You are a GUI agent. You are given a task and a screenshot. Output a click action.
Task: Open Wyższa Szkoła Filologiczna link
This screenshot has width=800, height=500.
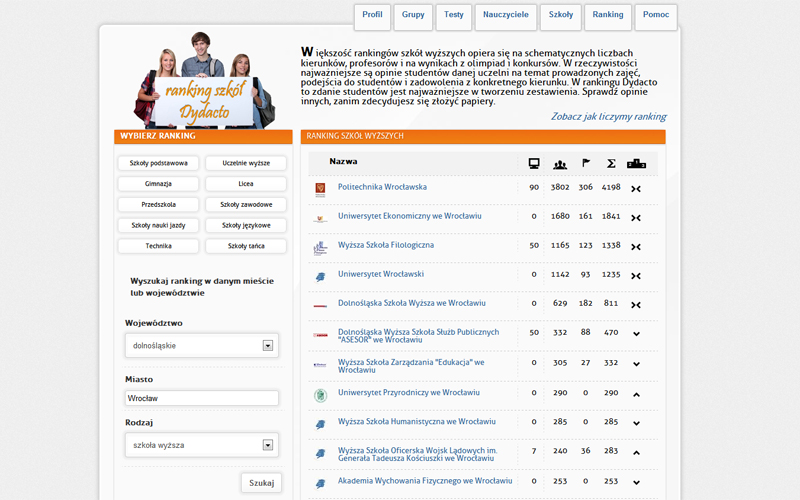(x=386, y=245)
